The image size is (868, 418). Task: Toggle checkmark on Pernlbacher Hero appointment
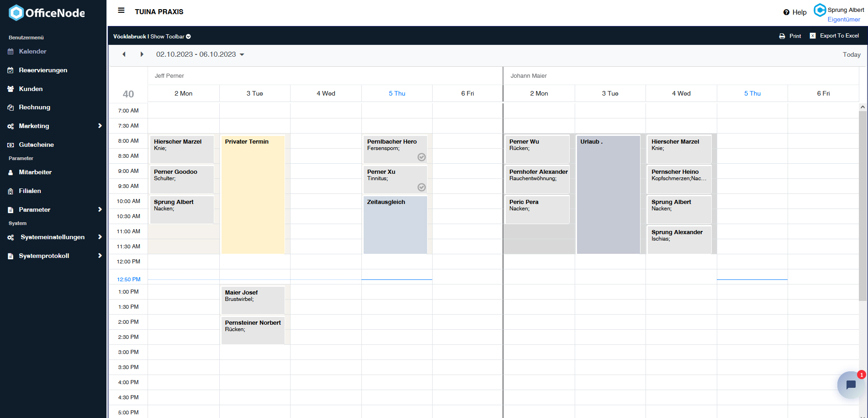pos(422,157)
